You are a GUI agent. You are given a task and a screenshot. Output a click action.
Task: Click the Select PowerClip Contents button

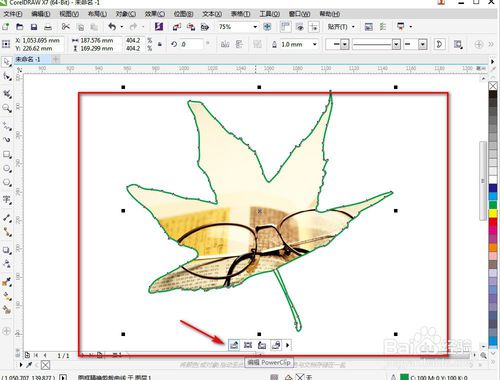248,345
